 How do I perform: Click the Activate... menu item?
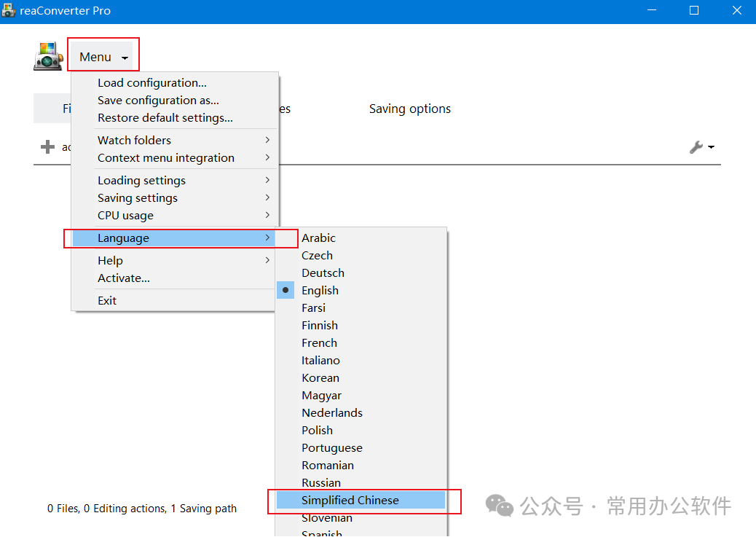tap(124, 278)
